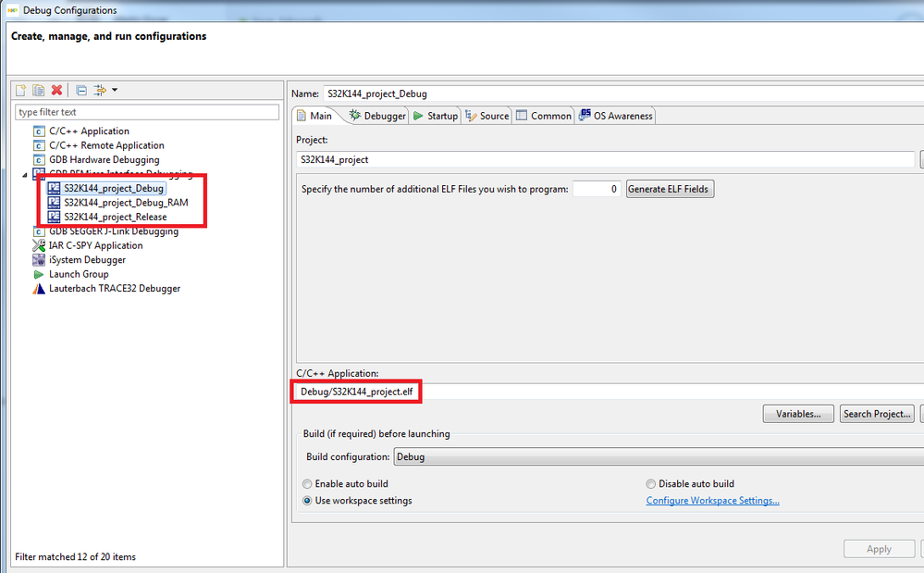Select Disable auto build radio button
The image size is (924, 573).
650,484
